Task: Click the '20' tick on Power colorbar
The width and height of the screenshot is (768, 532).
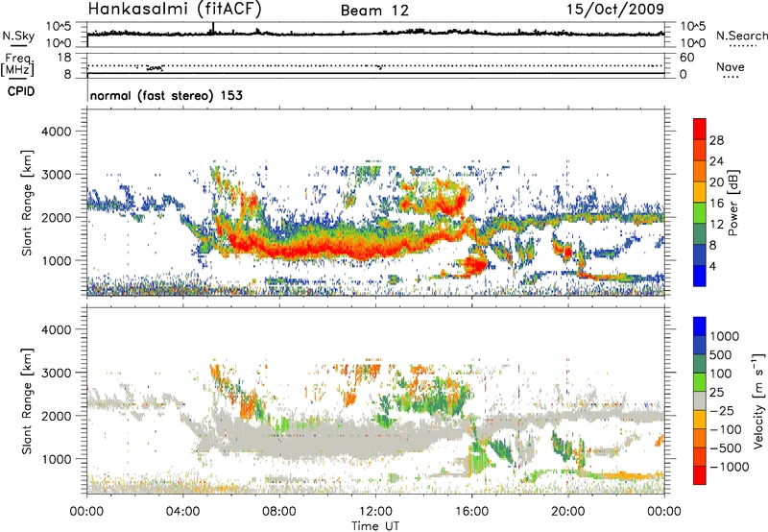Action: pyautogui.click(x=716, y=182)
